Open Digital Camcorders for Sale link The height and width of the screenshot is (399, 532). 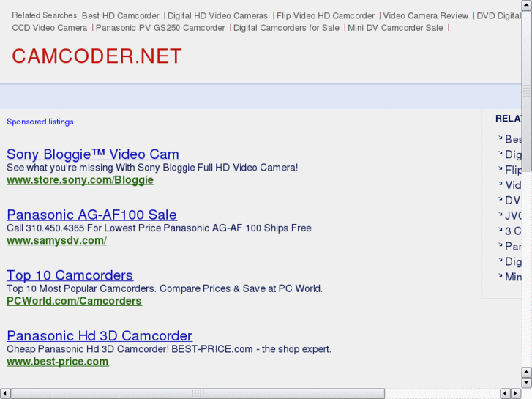tap(286, 28)
